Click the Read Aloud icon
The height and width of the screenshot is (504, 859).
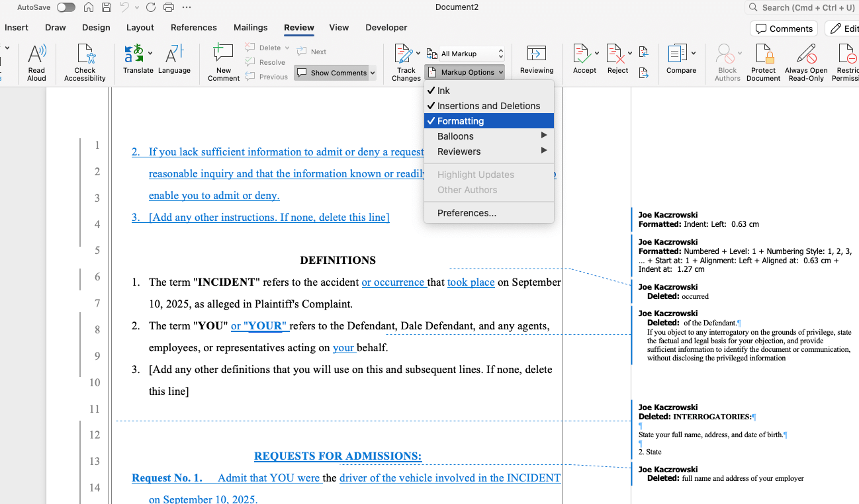(x=36, y=56)
